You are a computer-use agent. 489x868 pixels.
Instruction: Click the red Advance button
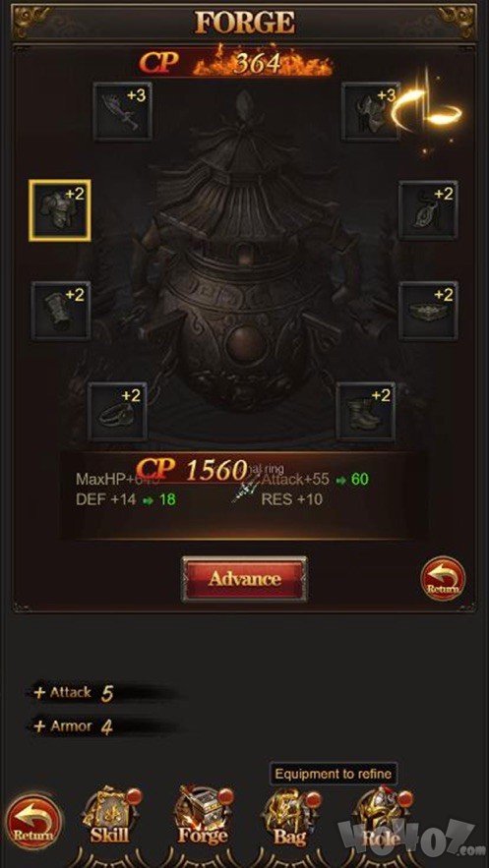[x=244, y=579]
